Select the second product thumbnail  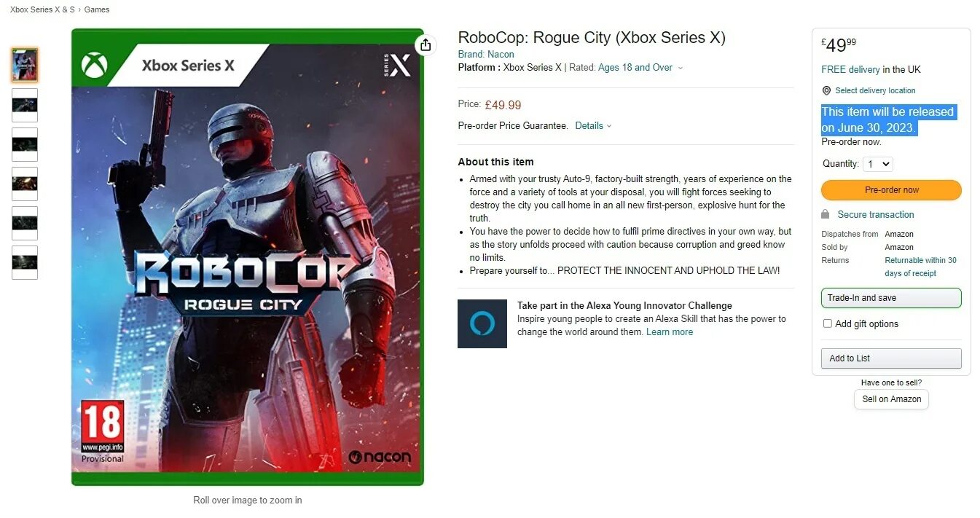pos(25,105)
